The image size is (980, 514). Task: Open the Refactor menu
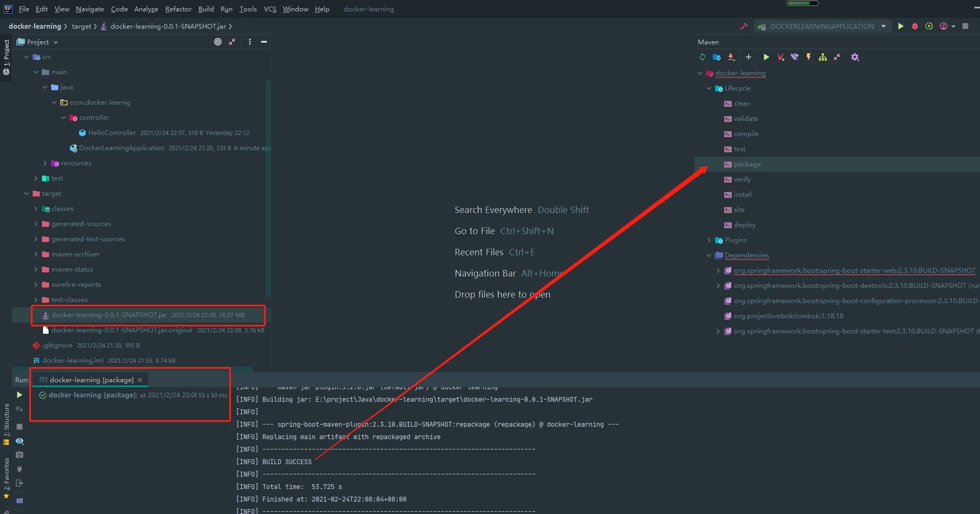(178, 9)
